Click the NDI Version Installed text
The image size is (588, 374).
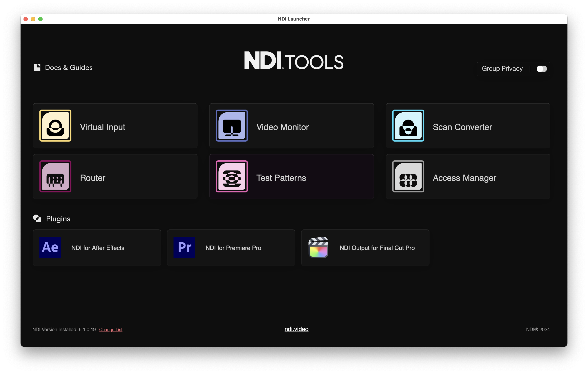64,330
